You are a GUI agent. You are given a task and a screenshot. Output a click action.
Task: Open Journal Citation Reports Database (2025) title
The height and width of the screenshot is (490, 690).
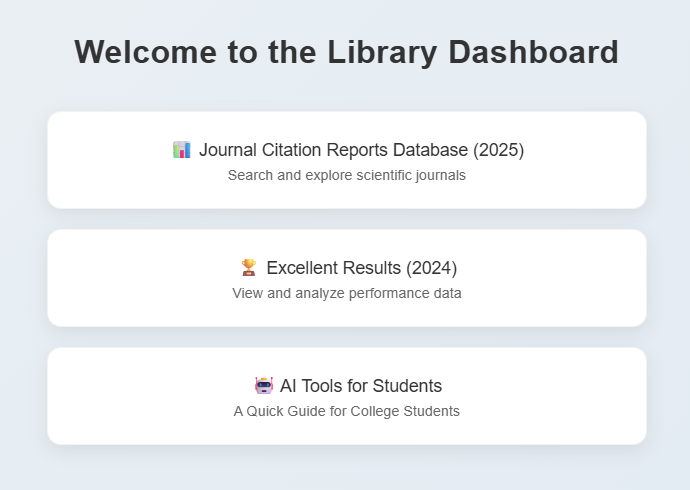361,150
